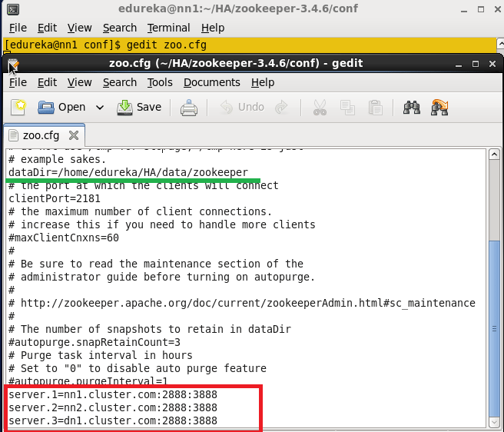
Task: Open the gedit Tools menu
Action: 160,82
